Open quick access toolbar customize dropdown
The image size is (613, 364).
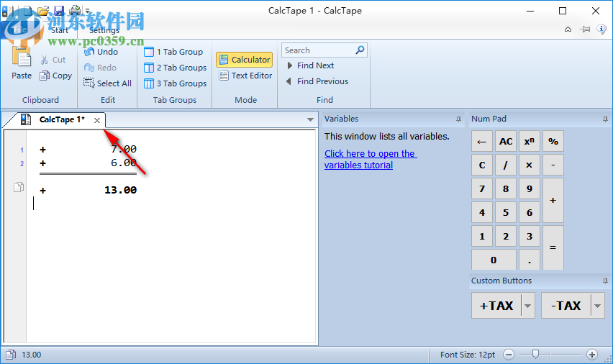[x=87, y=11]
